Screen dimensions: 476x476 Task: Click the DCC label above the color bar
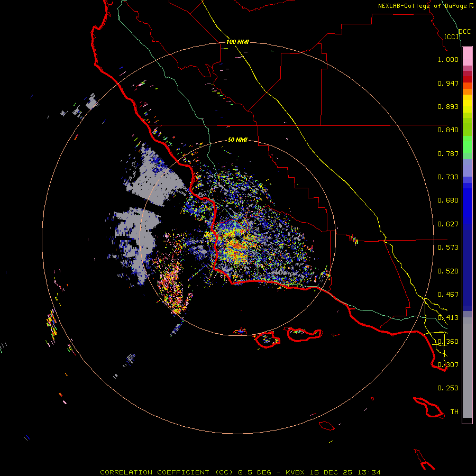[x=465, y=32]
